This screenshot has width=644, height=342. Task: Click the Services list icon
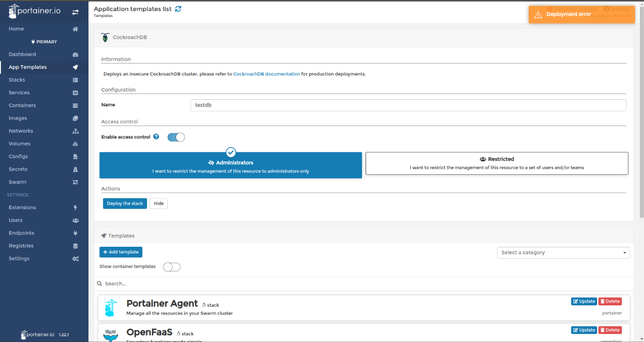pos(76,93)
